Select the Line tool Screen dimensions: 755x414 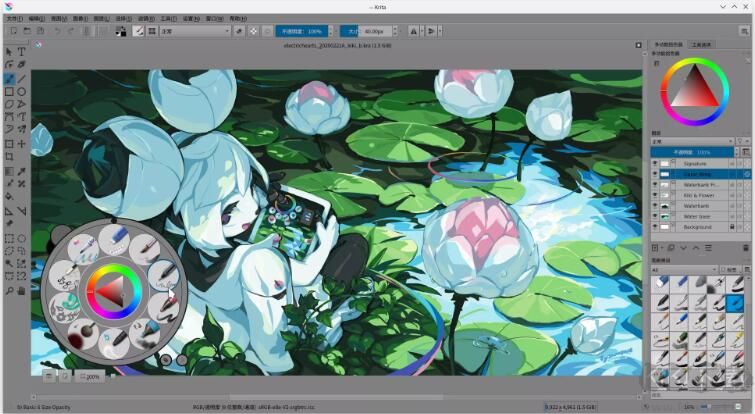coord(22,78)
